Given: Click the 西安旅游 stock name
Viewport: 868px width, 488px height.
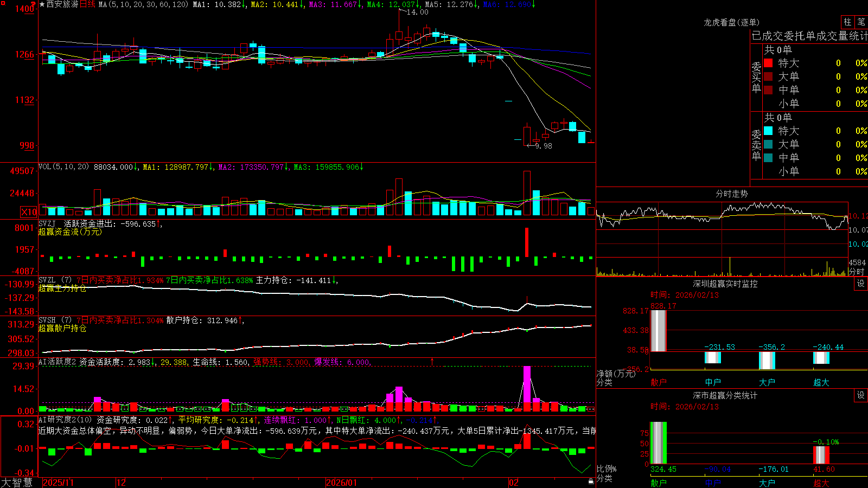Looking at the screenshot, I should (x=62, y=4).
